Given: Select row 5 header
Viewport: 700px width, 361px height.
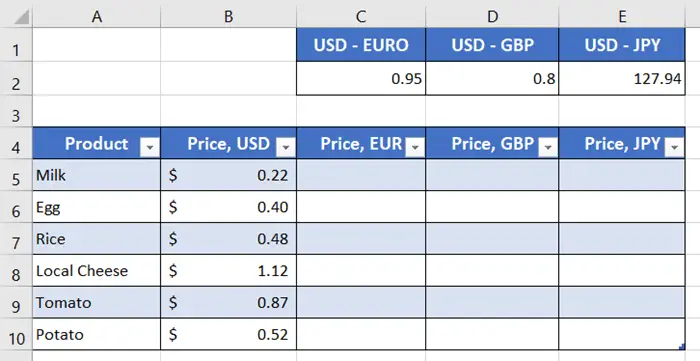Looking at the screenshot, I should point(16,175).
